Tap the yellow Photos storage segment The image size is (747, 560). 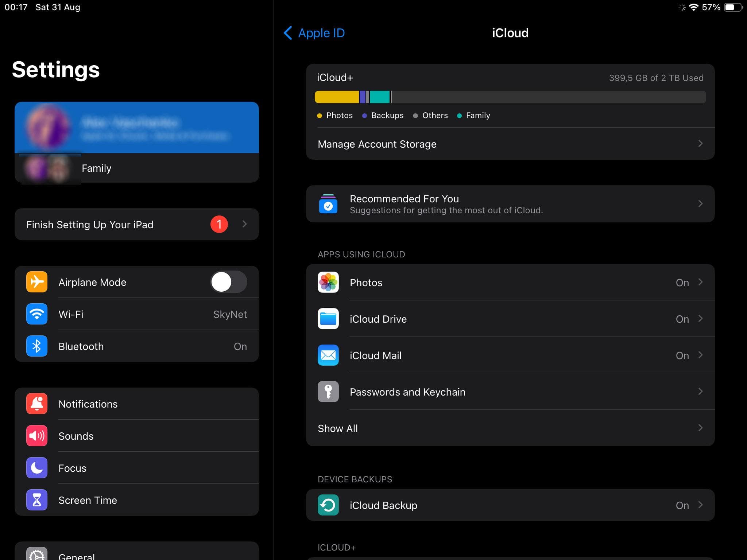337,97
